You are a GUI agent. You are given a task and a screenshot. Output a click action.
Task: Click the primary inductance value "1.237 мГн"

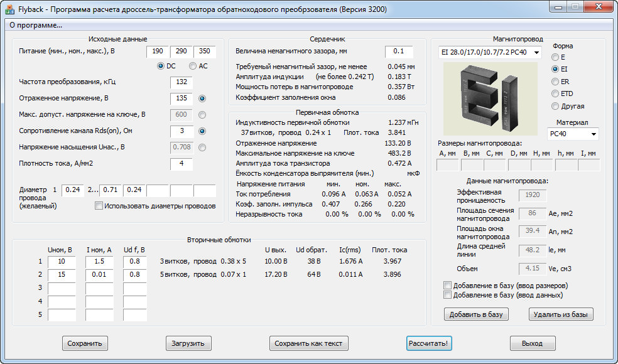(403, 123)
